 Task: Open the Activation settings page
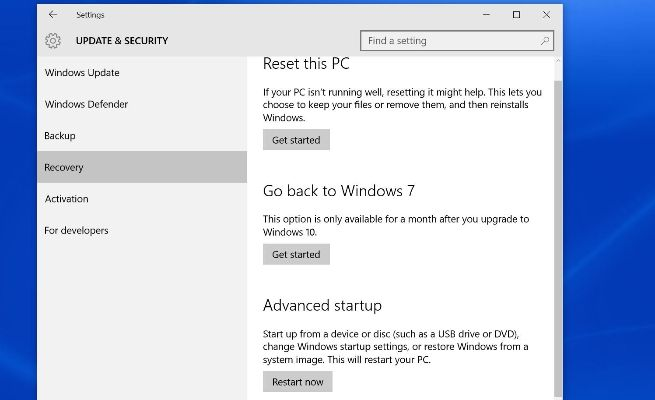pos(67,199)
